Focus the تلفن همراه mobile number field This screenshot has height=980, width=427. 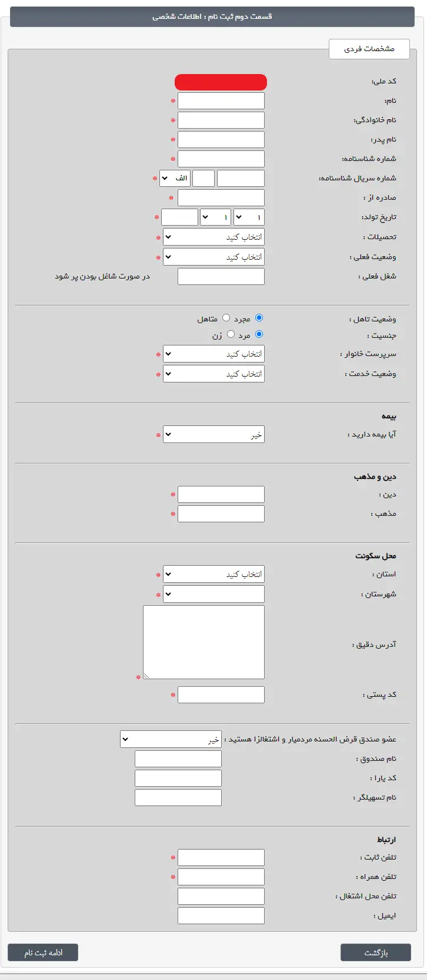tap(221, 876)
